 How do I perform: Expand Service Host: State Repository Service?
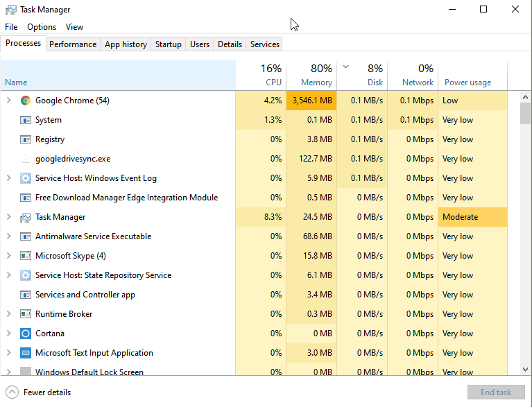[x=9, y=275]
